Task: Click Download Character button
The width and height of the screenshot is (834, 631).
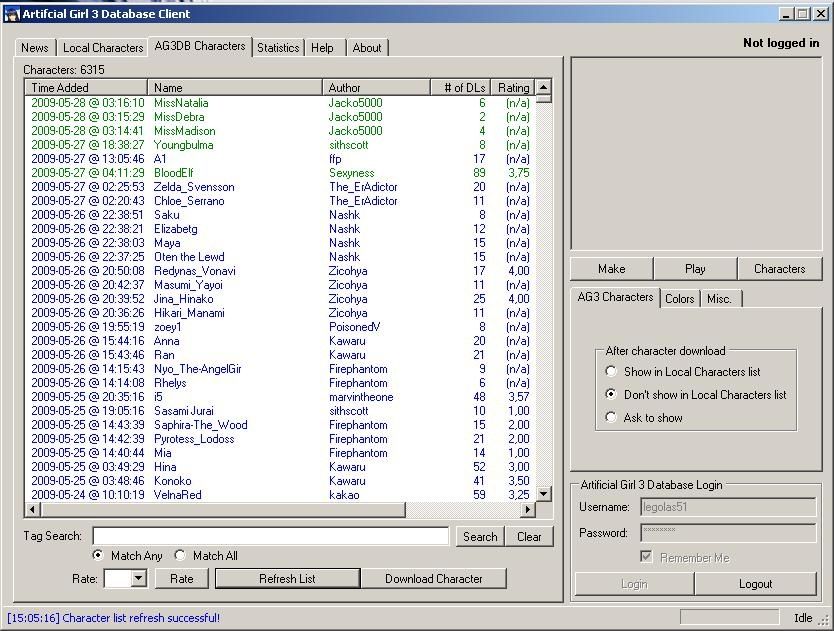Action: click(433, 579)
